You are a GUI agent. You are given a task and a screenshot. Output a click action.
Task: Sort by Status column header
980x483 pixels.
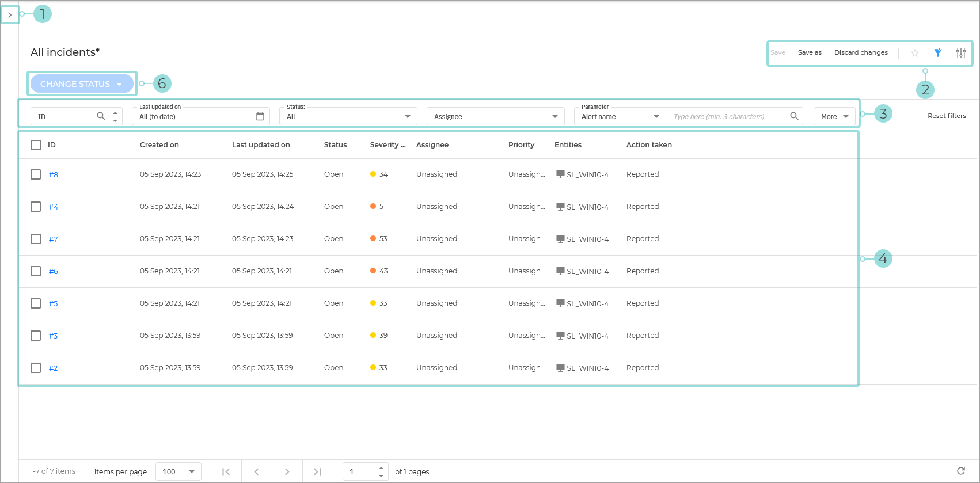(x=336, y=145)
